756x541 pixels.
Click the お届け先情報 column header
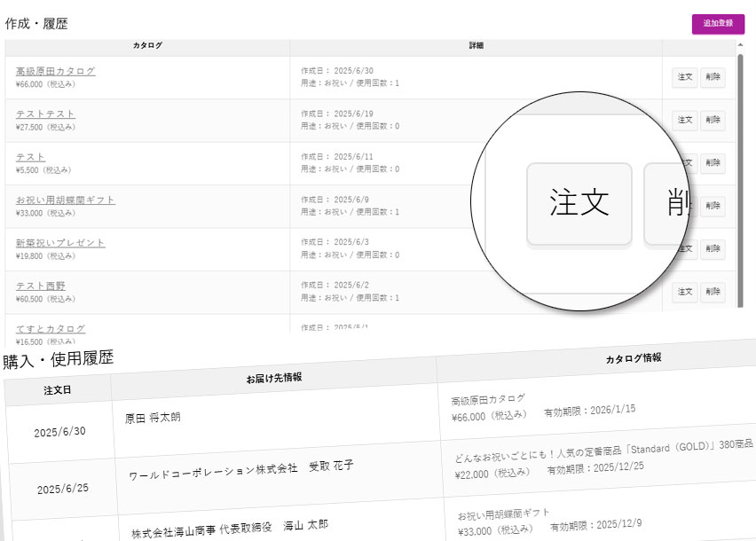tap(273, 378)
